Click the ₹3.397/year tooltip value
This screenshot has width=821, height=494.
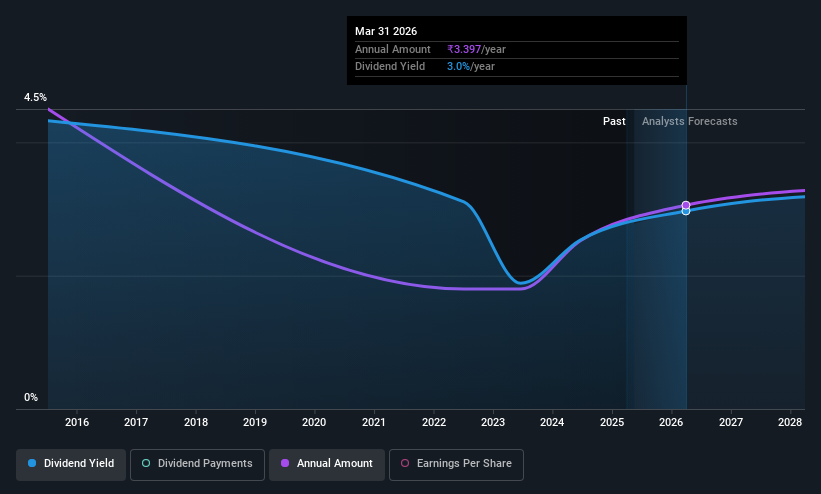(x=476, y=49)
